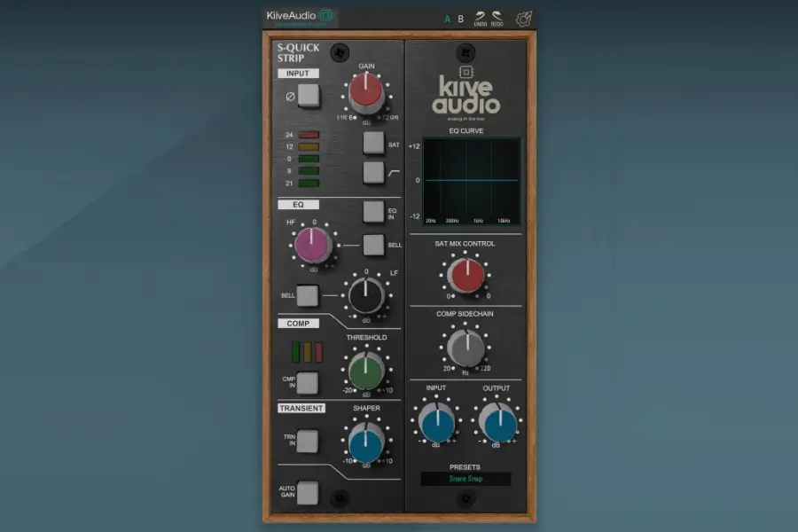Click the Undo arrow icon

480,19
